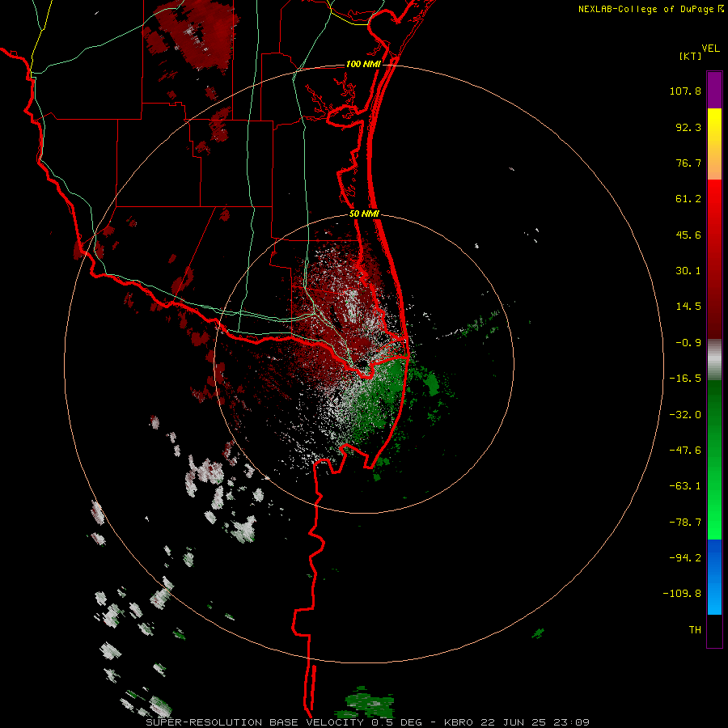The image size is (728, 728).
Task: Click the -63.1 velocity scale value
Action: [685, 486]
